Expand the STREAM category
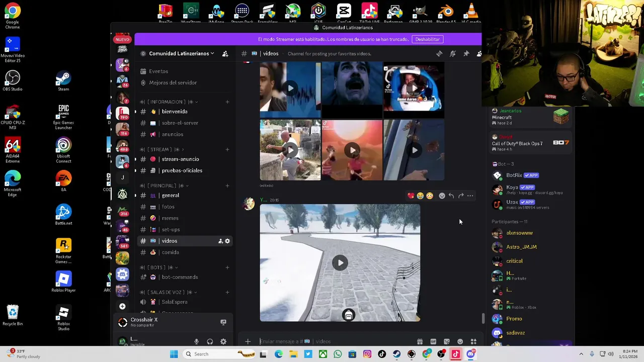This screenshot has width=644, height=362. 162,149
